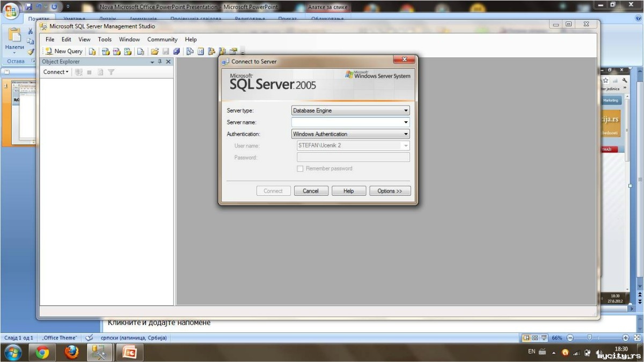Image resolution: width=644 pixels, height=362 pixels.
Task: Click the Password field
Action: tap(353, 157)
